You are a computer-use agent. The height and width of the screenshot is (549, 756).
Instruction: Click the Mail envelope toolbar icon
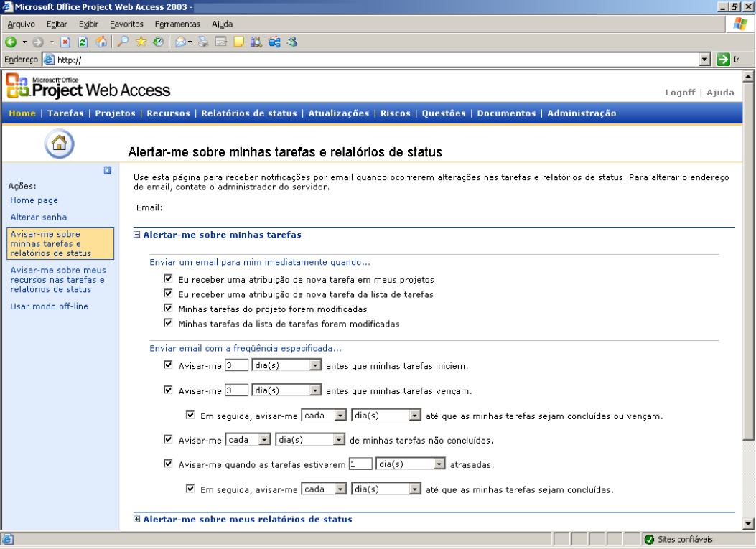point(179,42)
